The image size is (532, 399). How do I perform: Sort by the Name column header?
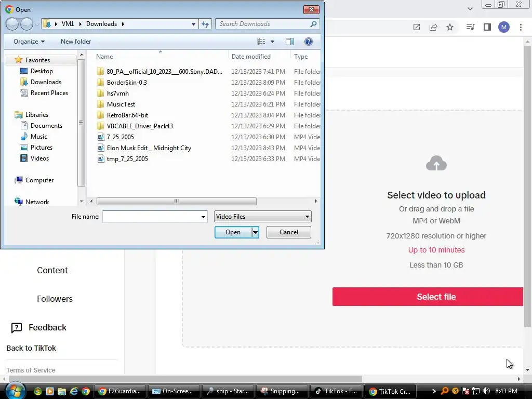coord(104,57)
